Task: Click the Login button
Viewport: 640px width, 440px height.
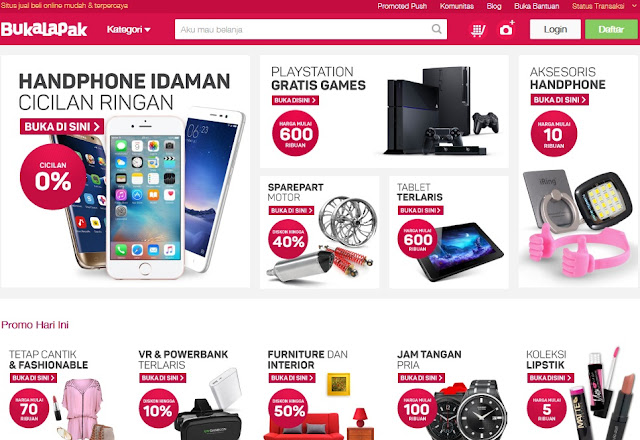Action: (x=555, y=29)
